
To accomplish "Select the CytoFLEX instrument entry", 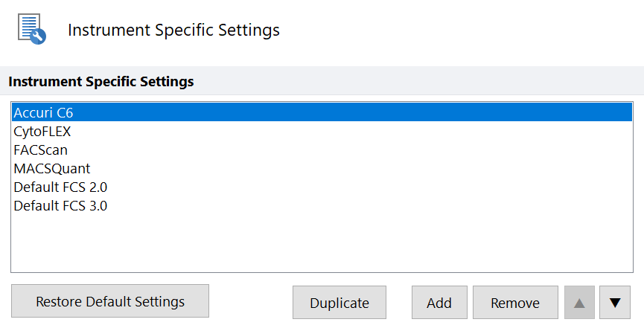I will point(42,132).
